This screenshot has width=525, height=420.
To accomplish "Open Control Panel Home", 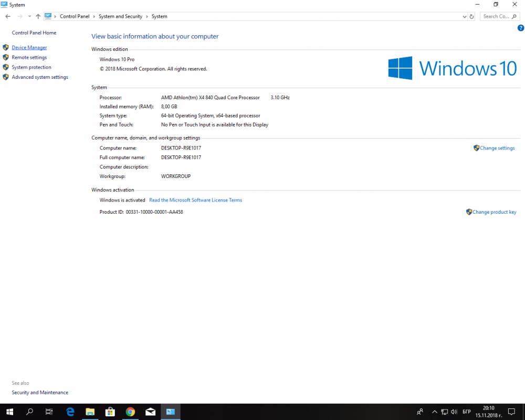I will point(34,33).
